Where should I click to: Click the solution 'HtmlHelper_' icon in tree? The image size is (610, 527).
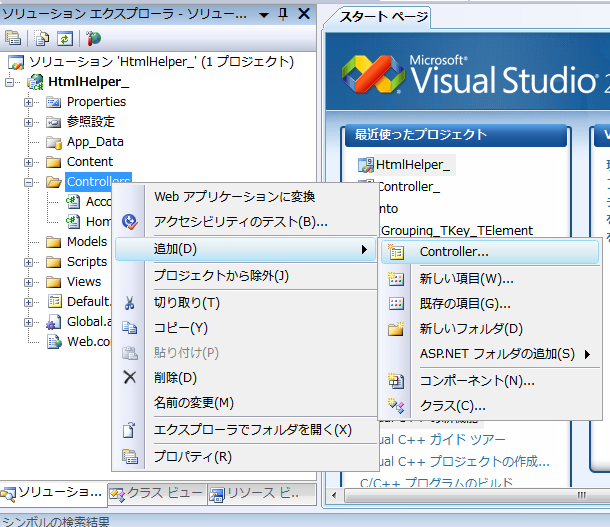pos(16,62)
